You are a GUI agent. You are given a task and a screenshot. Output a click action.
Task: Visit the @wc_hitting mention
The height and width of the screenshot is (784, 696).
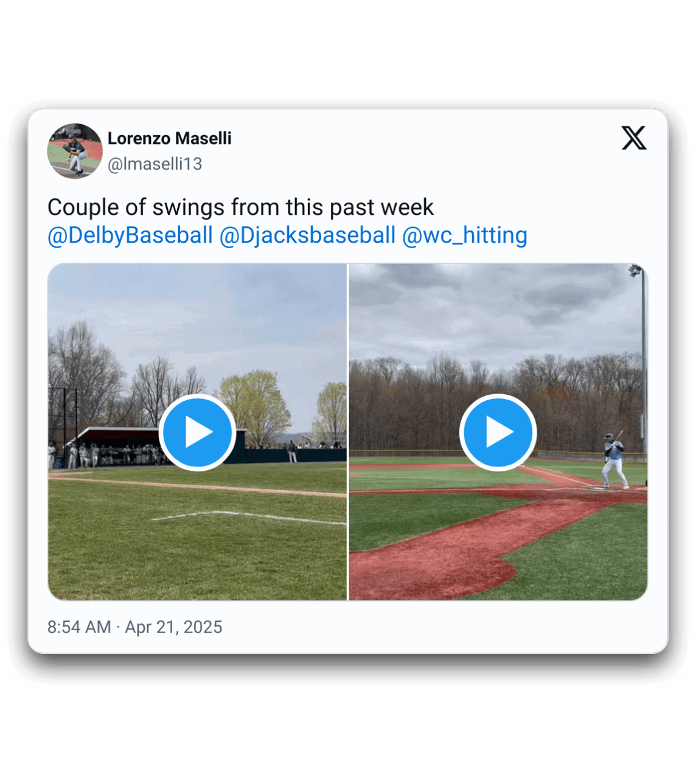(x=465, y=235)
